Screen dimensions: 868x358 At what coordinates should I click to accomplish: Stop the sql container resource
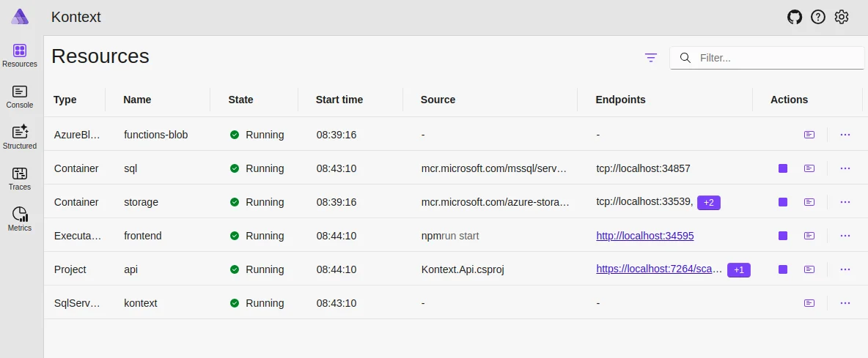pyautogui.click(x=783, y=168)
